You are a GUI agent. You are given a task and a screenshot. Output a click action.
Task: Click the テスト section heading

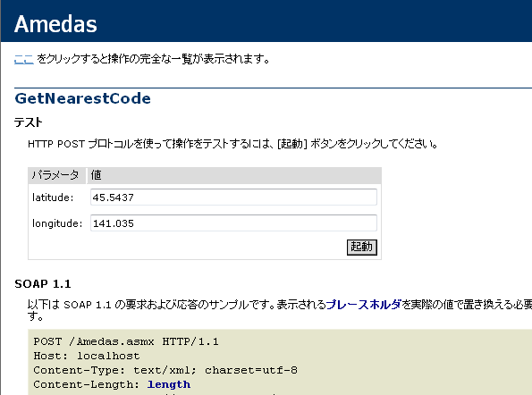point(29,122)
